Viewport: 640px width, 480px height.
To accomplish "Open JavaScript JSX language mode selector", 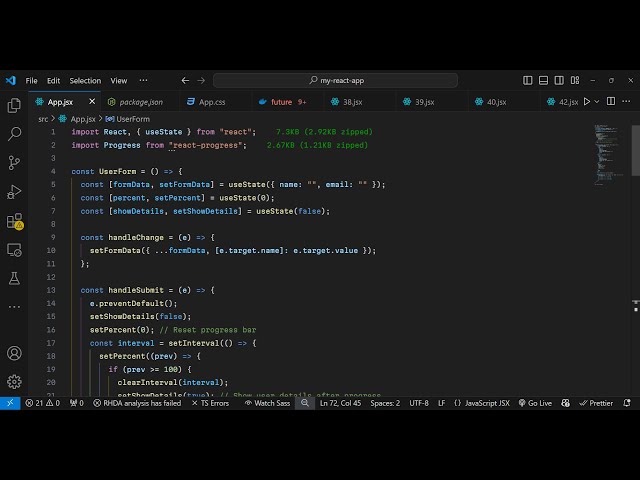I will tap(482, 403).
